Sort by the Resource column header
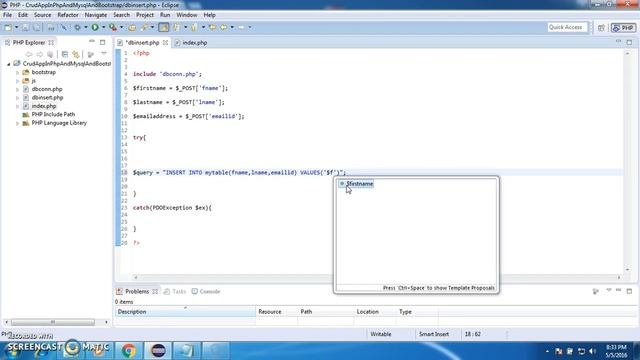Viewport: 640px width, 360px height. (x=277, y=312)
